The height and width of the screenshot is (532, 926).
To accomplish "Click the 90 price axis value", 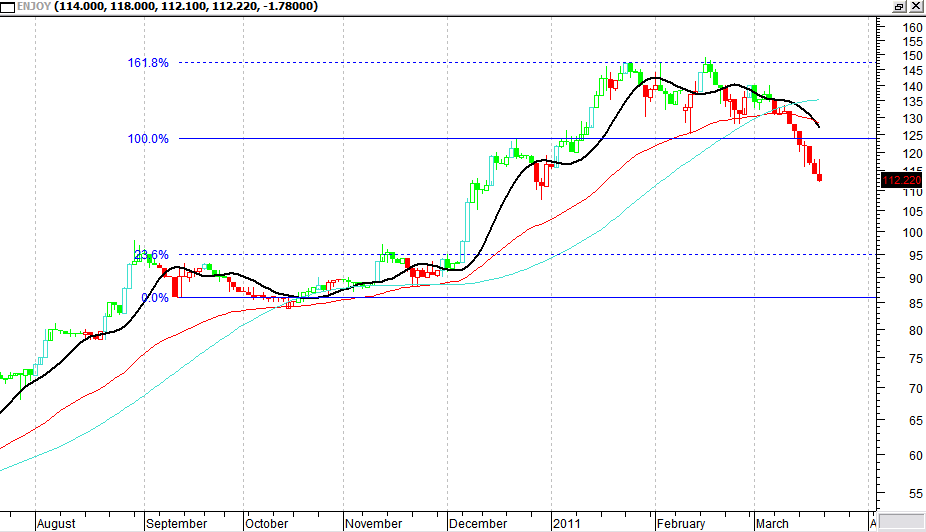I will (916, 278).
